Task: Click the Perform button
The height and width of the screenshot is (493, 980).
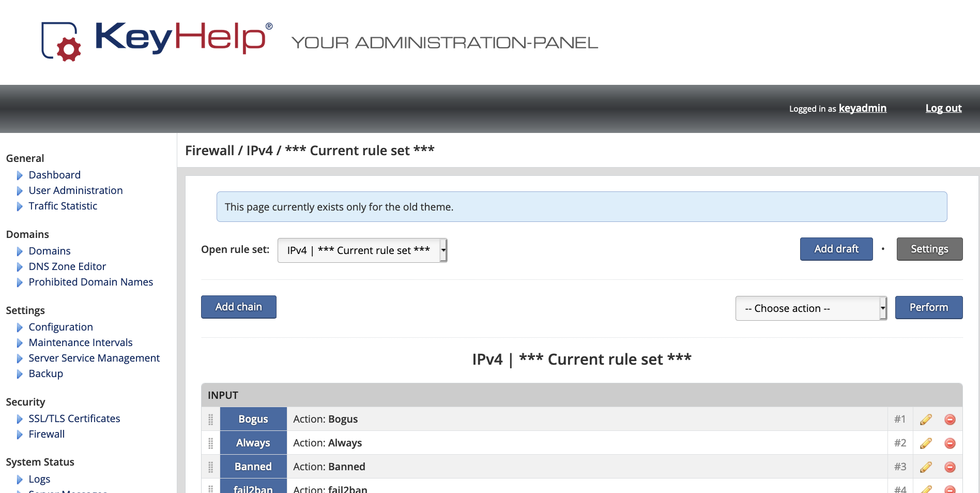Action: point(928,307)
